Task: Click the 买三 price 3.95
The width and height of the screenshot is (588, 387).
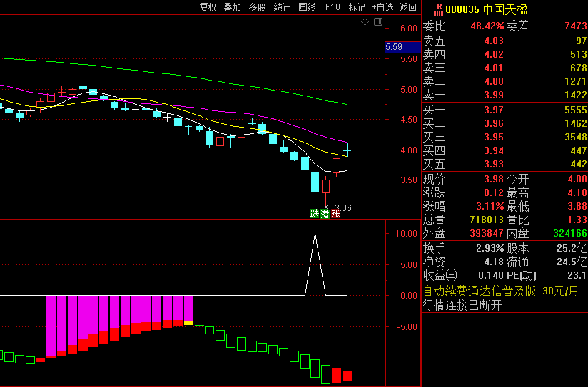Action: 494,137
